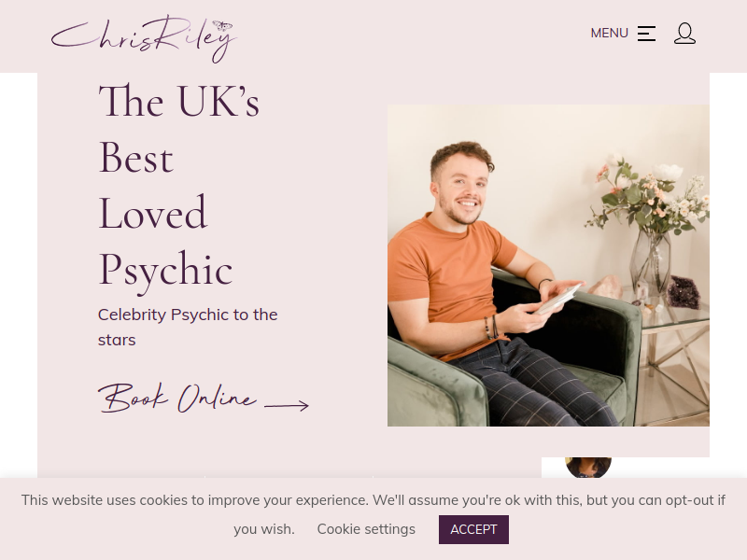Open the hamburger menu icon
Image resolution: width=747 pixels, height=560 pixels.
[646, 34]
